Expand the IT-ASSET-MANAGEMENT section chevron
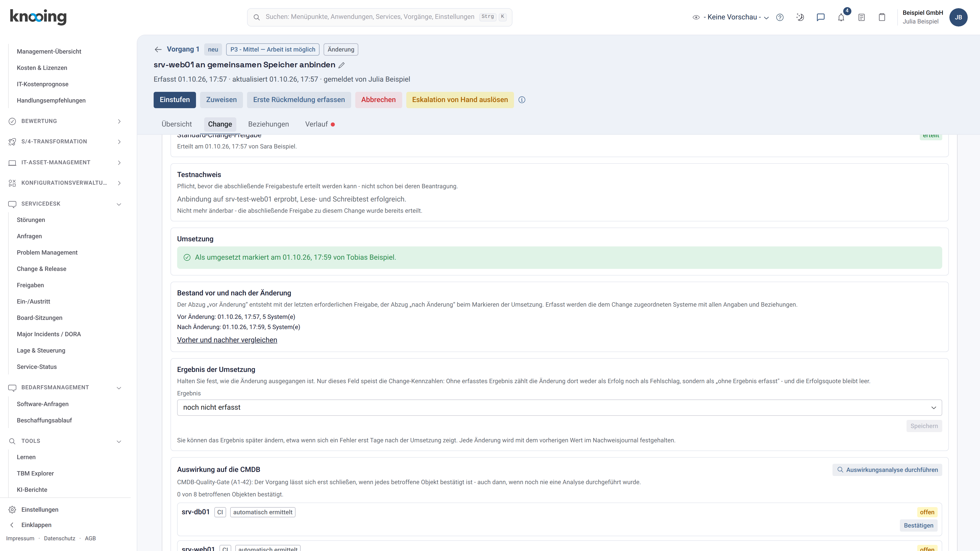The image size is (980, 551). 119,163
